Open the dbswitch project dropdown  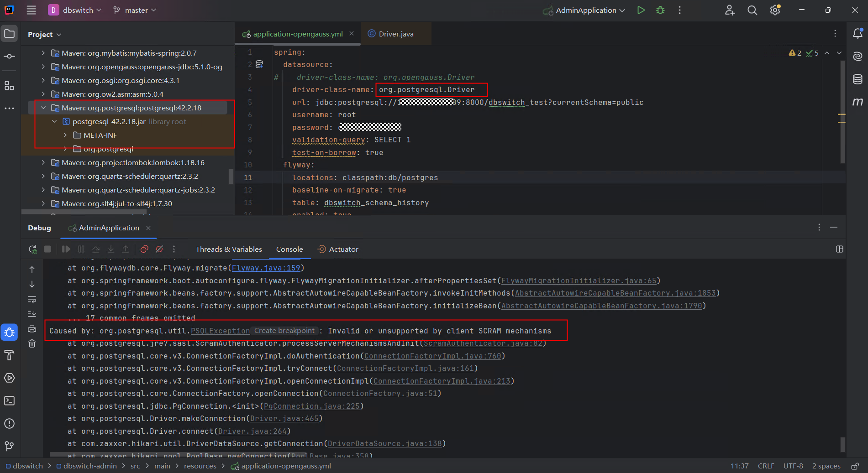point(75,10)
